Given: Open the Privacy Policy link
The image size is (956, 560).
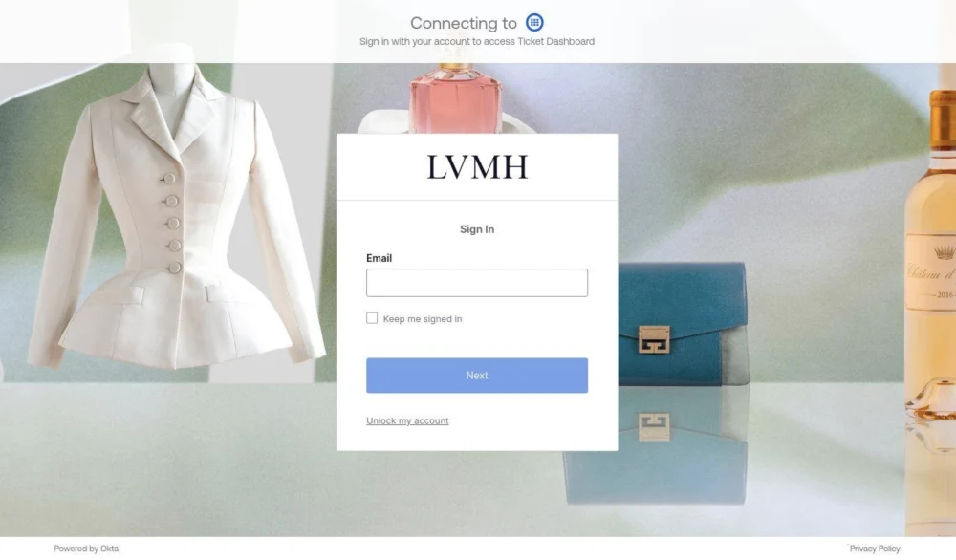Looking at the screenshot, I should 875,549.
